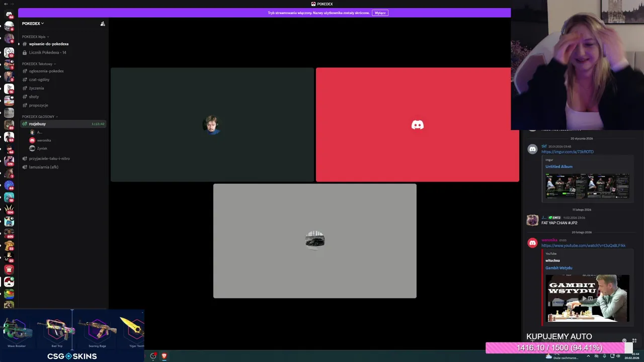
Task: Click the Bad Trip skin in banner
Action: click(x=56, y=331)
